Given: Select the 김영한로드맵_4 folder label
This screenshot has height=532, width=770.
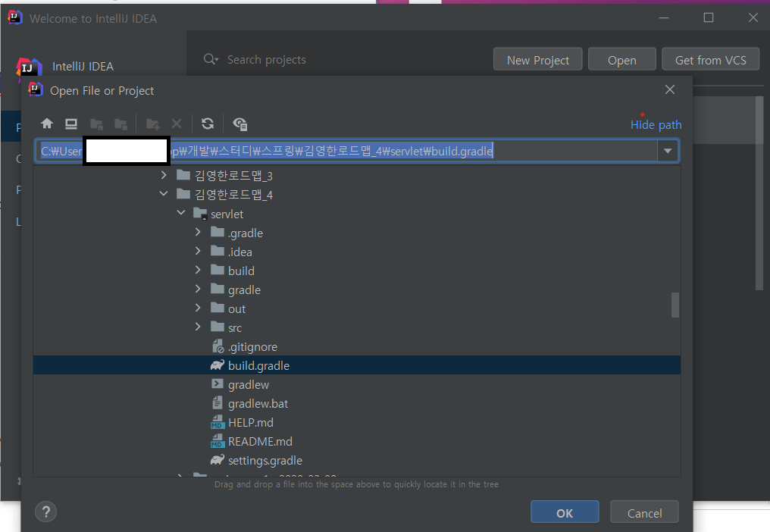Looking at the screenshot, I should [233, 195].
